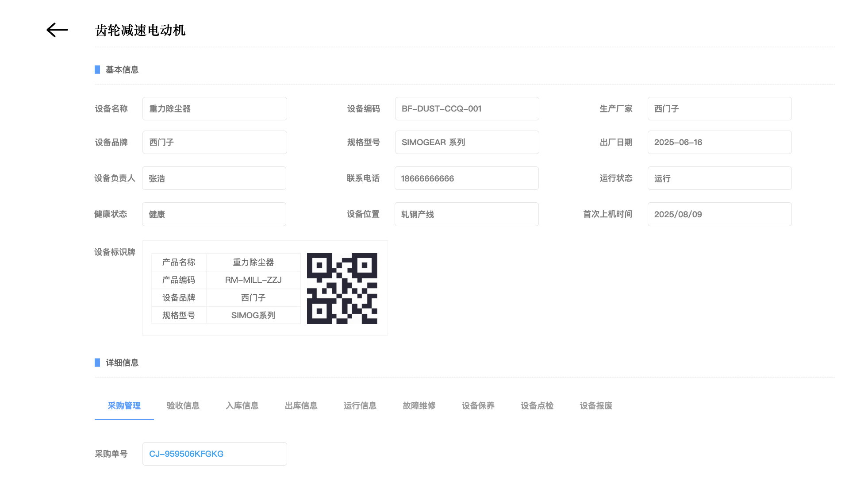Open the 设备报废 tab
This screenshot has height=501, width=868.
pyautogui.click(x=596, y=405)
